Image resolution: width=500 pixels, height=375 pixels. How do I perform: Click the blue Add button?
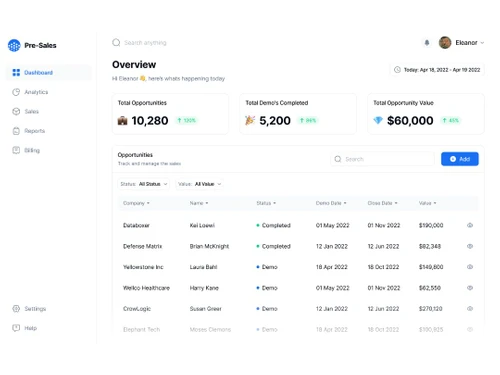pyautogui.click(x=460, y=159)
